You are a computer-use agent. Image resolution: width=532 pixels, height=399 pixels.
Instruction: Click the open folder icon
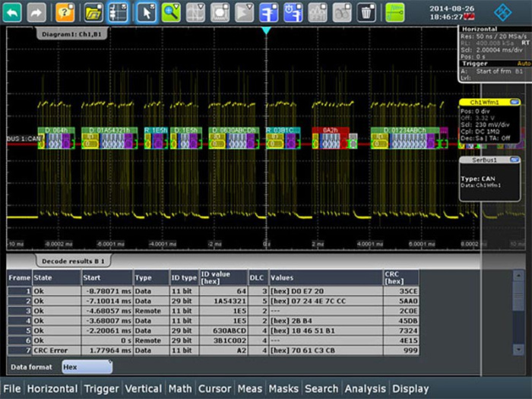click(93, 12)
